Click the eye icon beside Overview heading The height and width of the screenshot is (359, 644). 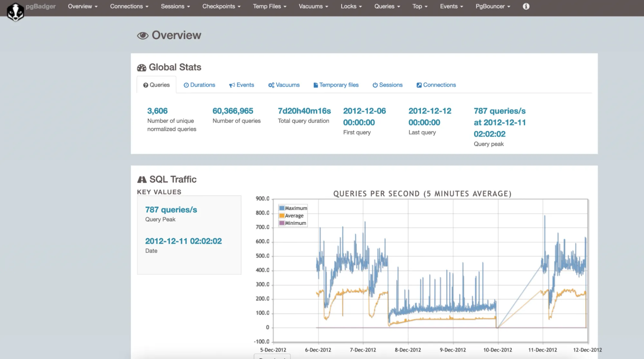(x=143, y=35)
